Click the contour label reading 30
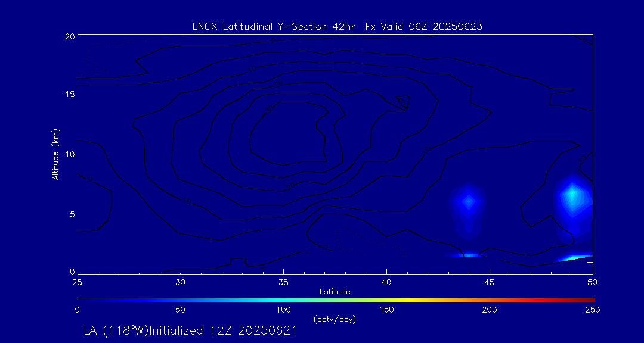 coord(270,110)
